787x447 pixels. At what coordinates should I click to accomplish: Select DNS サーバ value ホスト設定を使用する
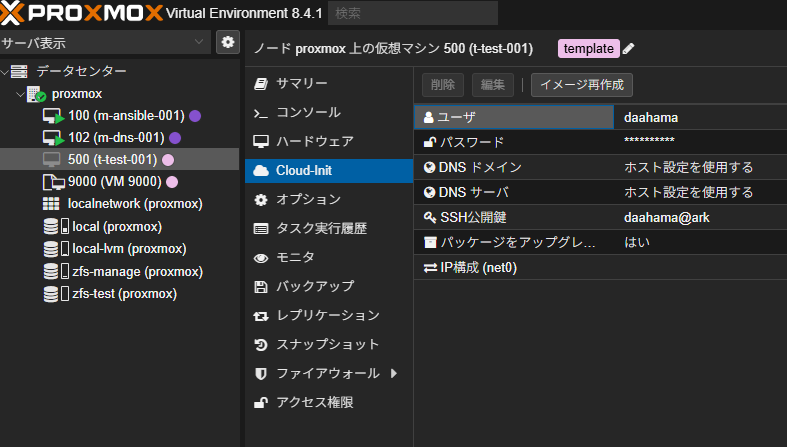point(689,192)
